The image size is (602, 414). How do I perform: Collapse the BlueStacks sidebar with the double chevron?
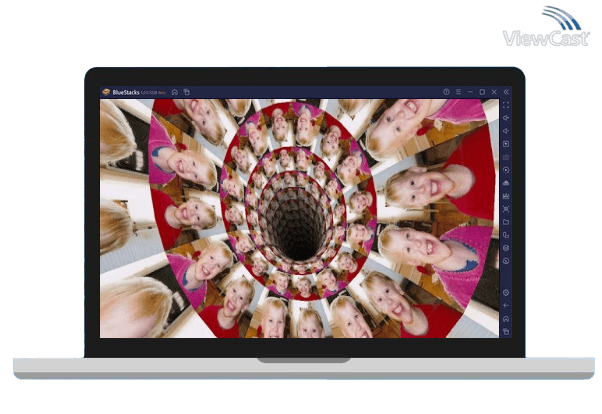(506, 92)
